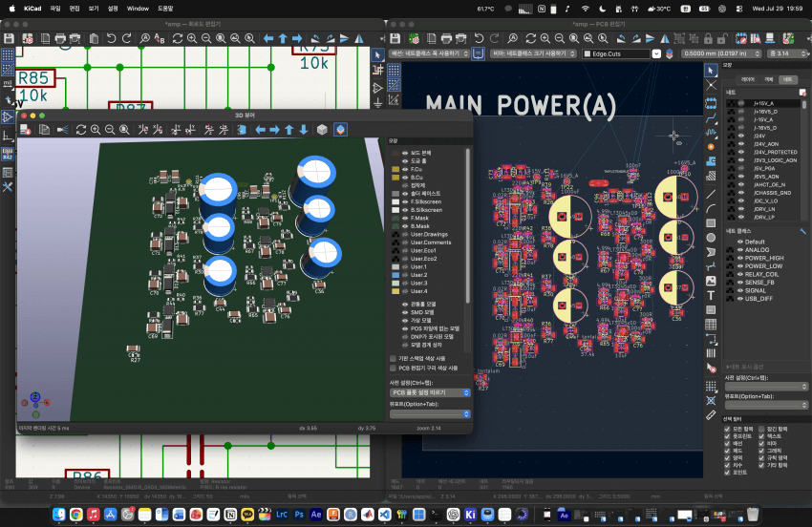Open the Edge.Cuts layer selector dropdown

(656, 53)
